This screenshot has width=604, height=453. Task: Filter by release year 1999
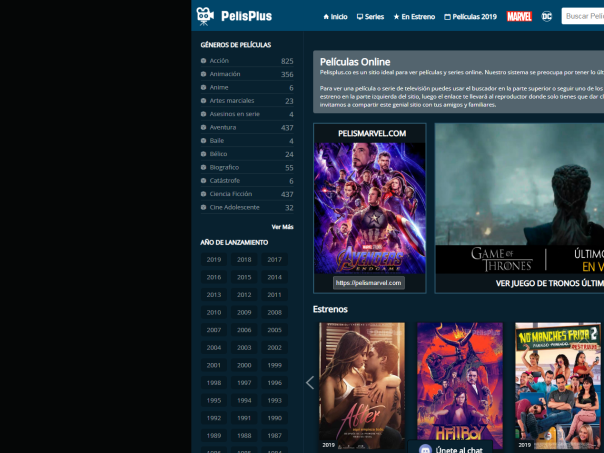[x=274, y=365]
